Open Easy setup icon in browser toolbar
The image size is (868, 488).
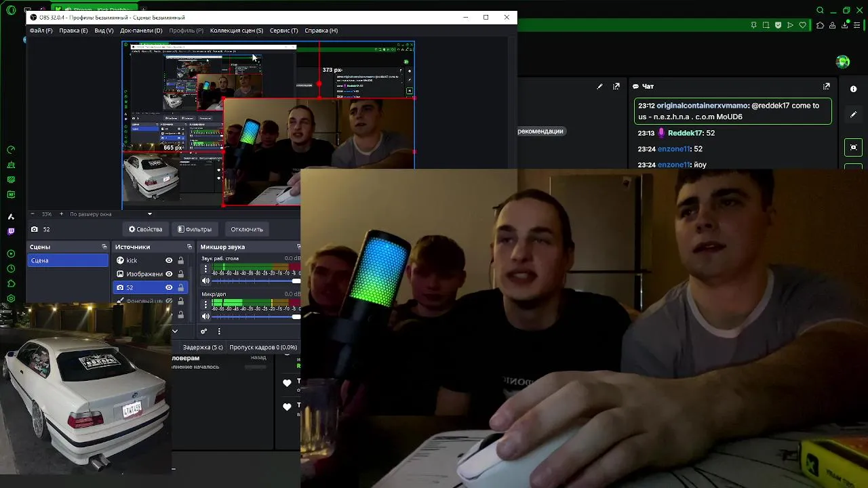[856, 25]
